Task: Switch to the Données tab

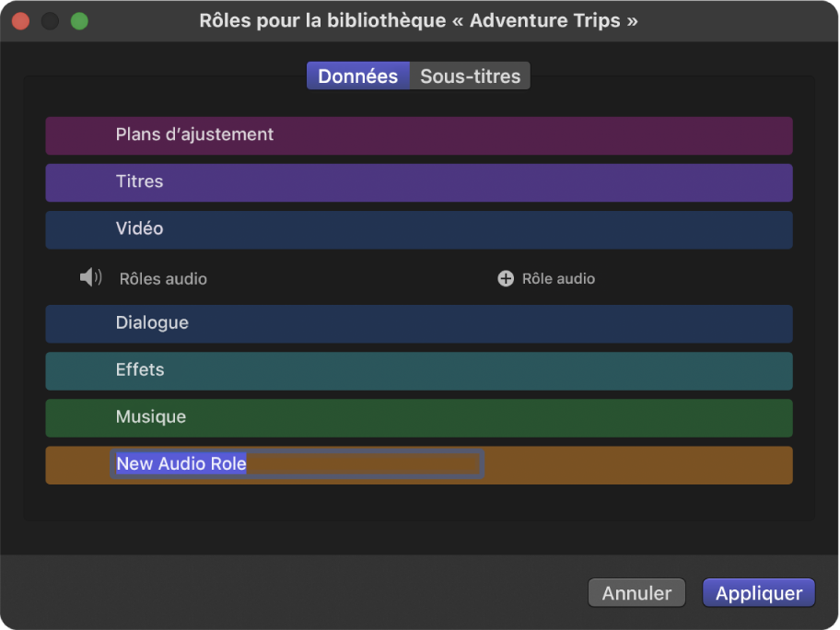Action: pyautogui.click(x=357, y=76)
